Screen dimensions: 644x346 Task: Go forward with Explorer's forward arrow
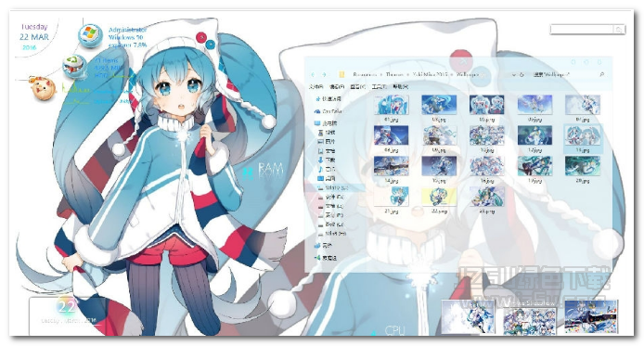(x=325, y=75)
